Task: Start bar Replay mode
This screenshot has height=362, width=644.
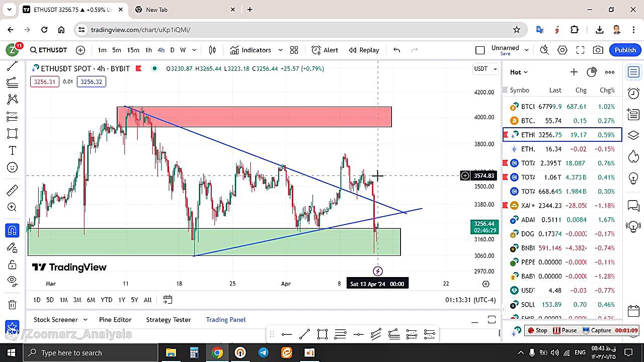Action: pos(364,50)
